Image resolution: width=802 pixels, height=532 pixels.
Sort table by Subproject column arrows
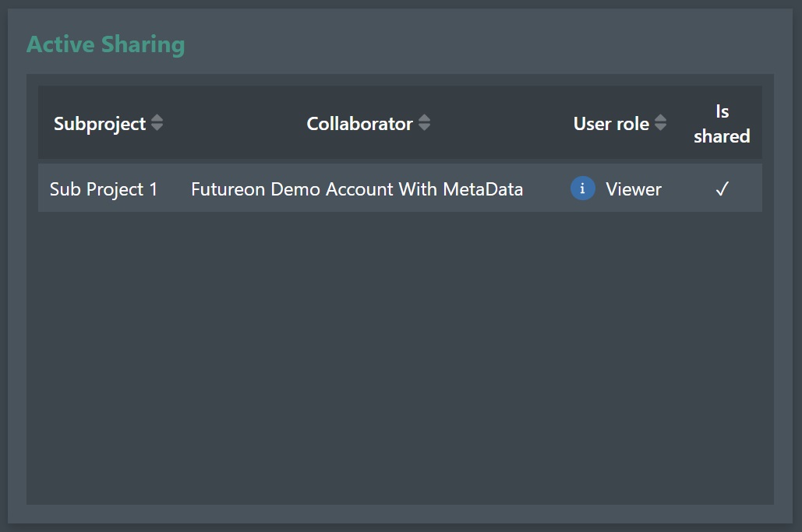[157, 122]
